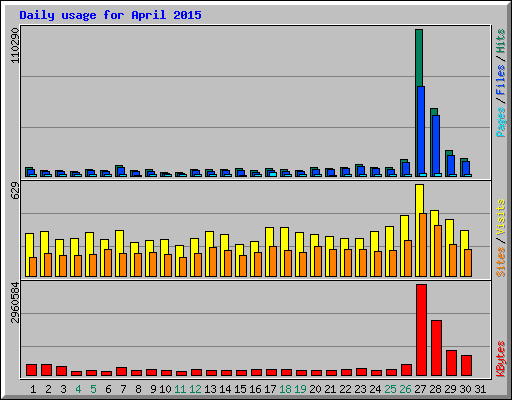This screenshot has height=400, width=512.
Task: Click green day label 5 on x-axis
Action: coord(93,389)
